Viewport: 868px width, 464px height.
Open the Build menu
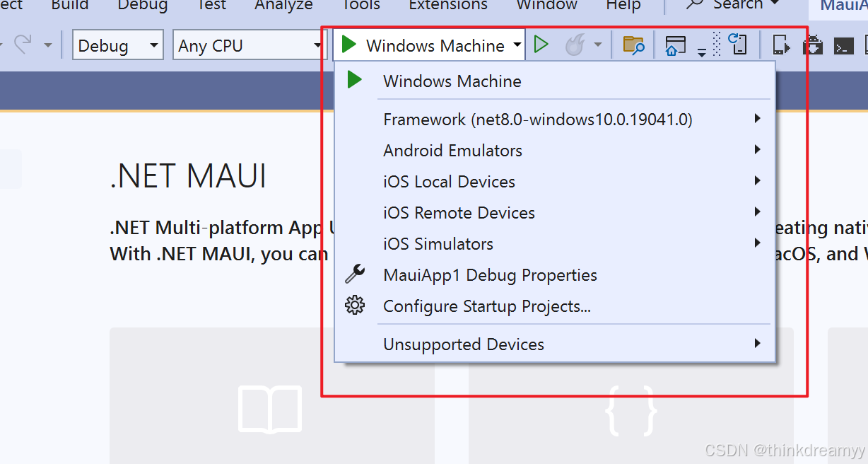70,5
